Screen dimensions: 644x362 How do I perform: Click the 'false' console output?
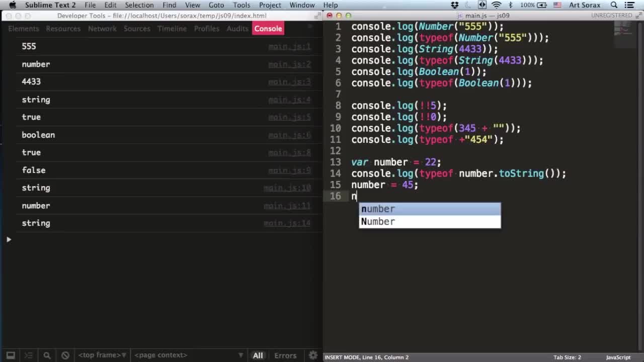(34, 170)
